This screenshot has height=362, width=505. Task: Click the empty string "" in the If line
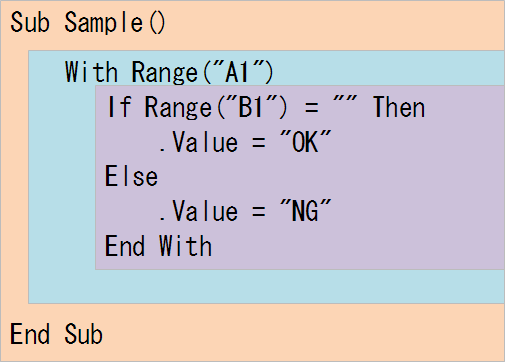(345, 100)
